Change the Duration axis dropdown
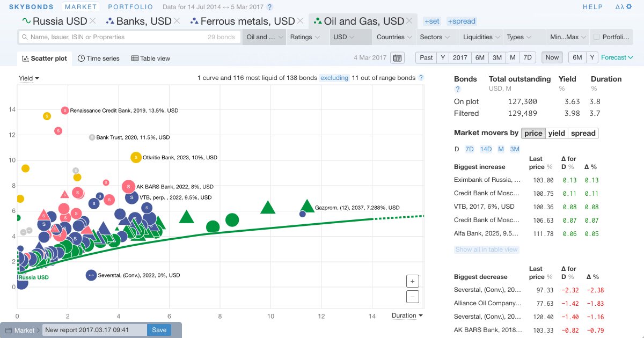This screenshot has height=338, width=644. 407,315
